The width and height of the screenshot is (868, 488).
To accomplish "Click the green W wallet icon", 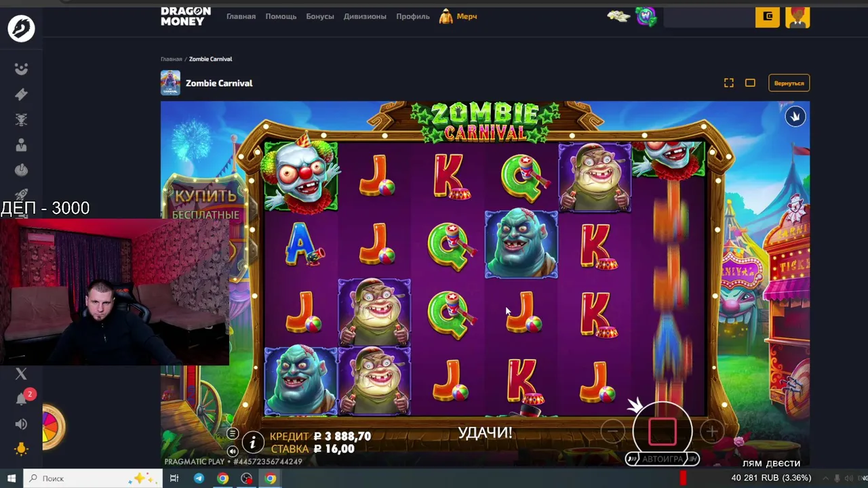I will tap(646, 17).
